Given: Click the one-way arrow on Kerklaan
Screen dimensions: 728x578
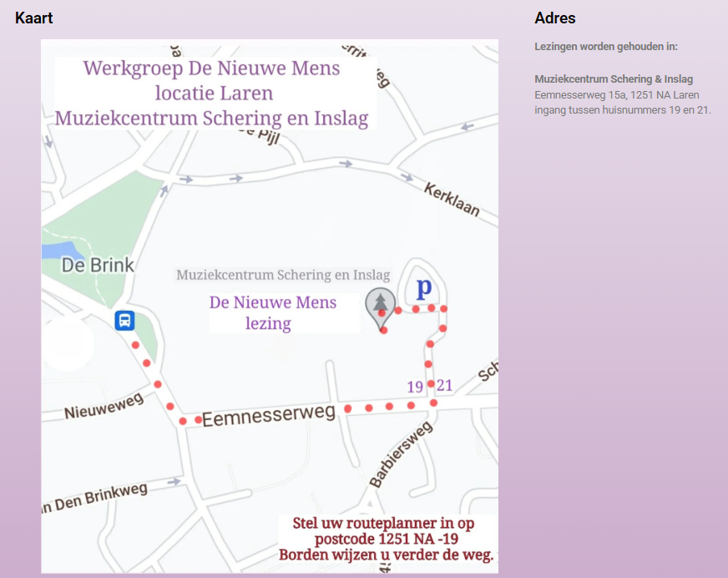Looking at the screenshot, I should (x=407, y=177).
